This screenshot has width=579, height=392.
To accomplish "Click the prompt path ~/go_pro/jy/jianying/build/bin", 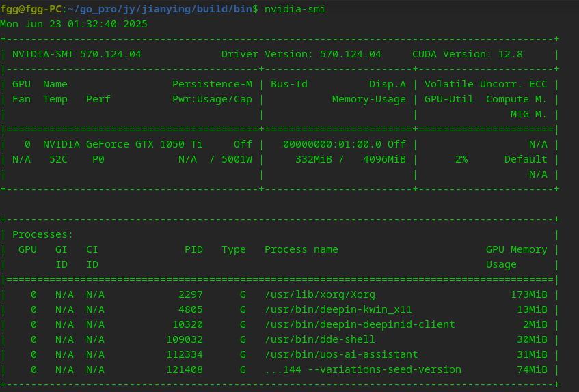I will pos(160,9).
